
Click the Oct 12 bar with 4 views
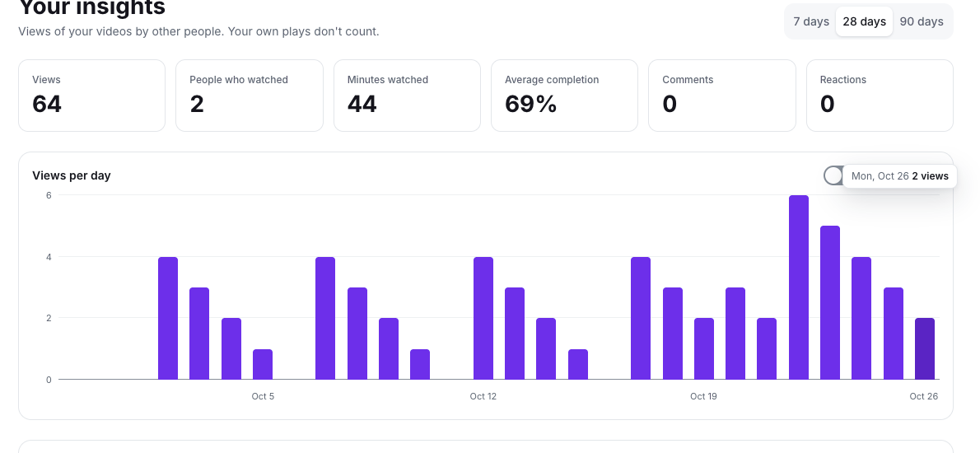[x=483, y=318]
